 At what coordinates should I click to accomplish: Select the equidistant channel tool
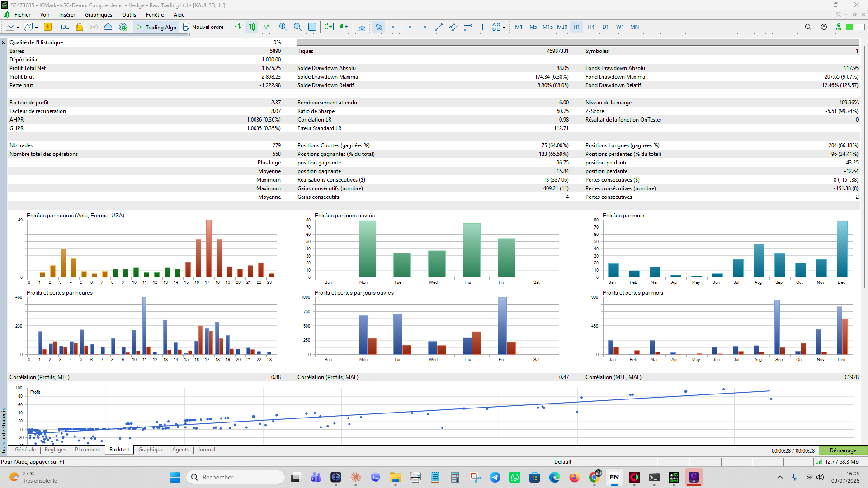(x=453, y=27)
